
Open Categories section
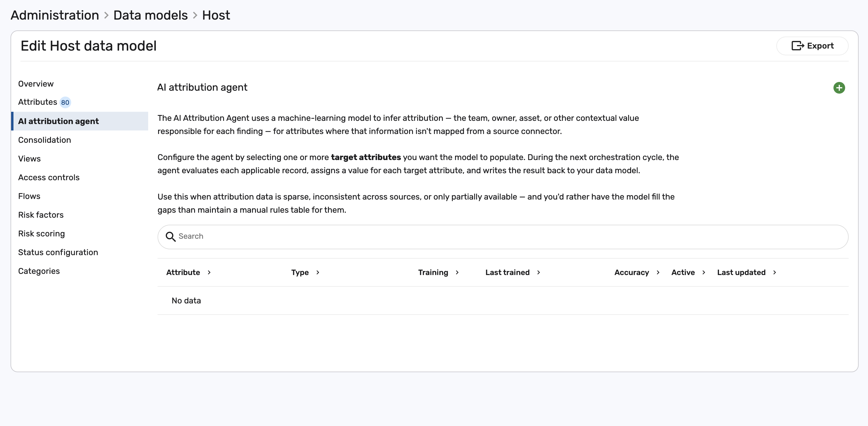(39, 271)
